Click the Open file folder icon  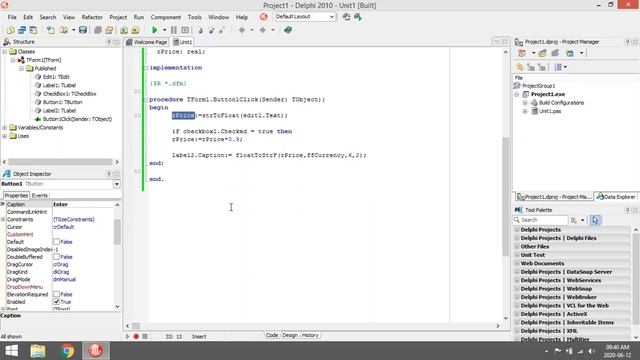[x=64, y=30]
